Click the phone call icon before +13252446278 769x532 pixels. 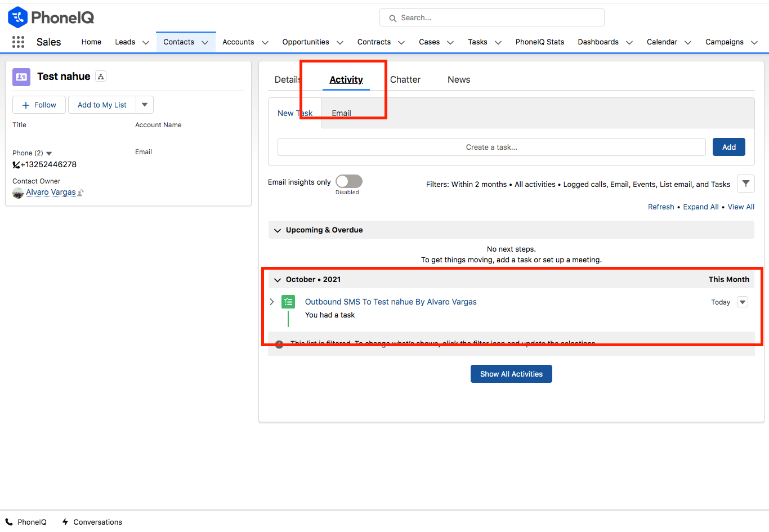(x=16, y=165)
